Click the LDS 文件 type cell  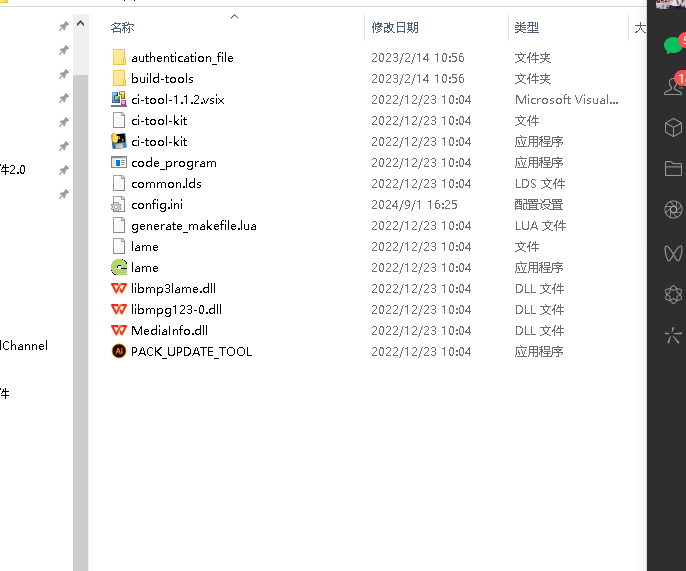pyautogui.click(x=539, y=183)
